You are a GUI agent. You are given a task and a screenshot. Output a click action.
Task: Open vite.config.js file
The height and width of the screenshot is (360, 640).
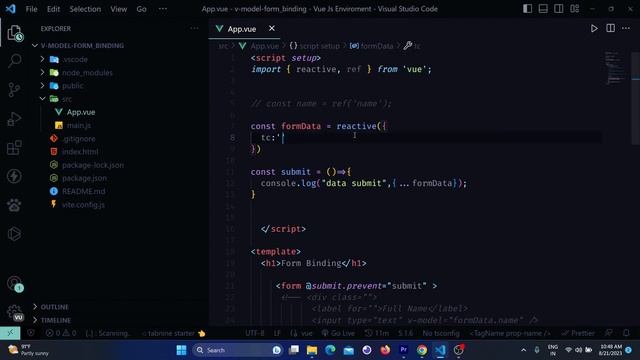[x=83, y=205]
